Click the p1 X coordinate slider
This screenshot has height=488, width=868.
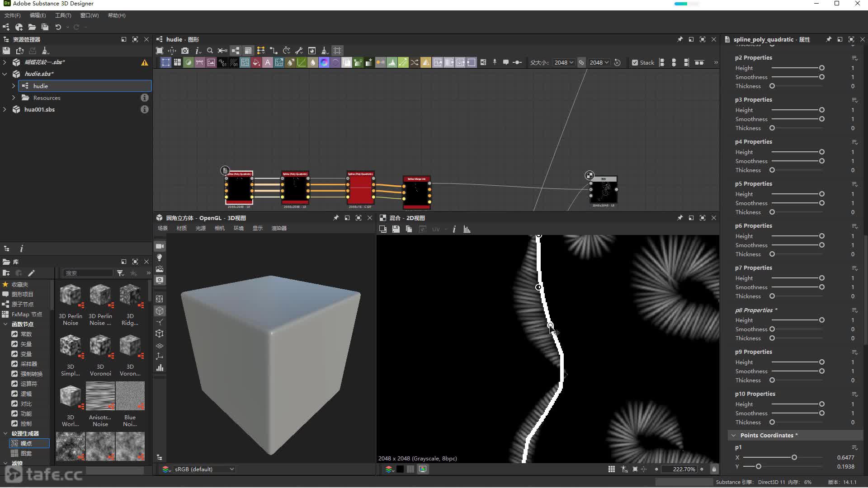pyautogui.click(x=794, y=458)
